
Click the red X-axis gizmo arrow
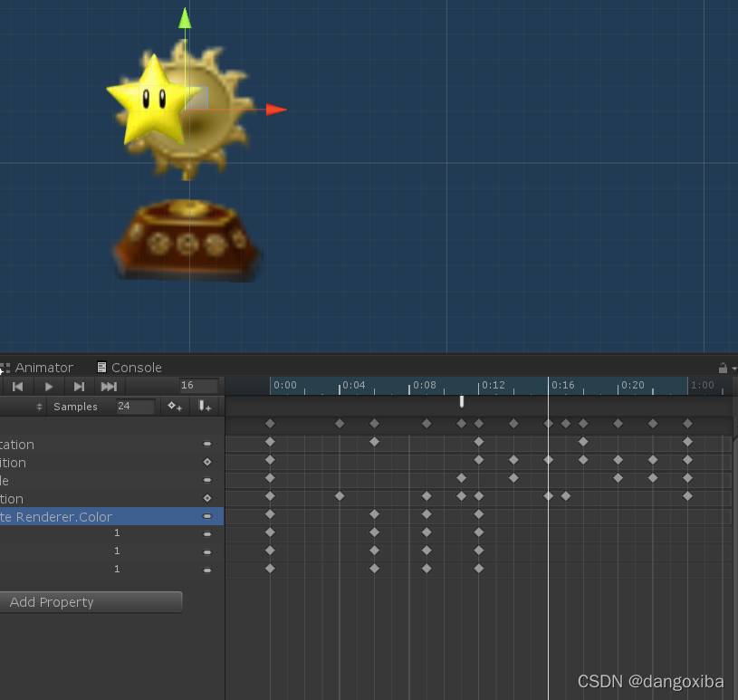tap(276, 110)
